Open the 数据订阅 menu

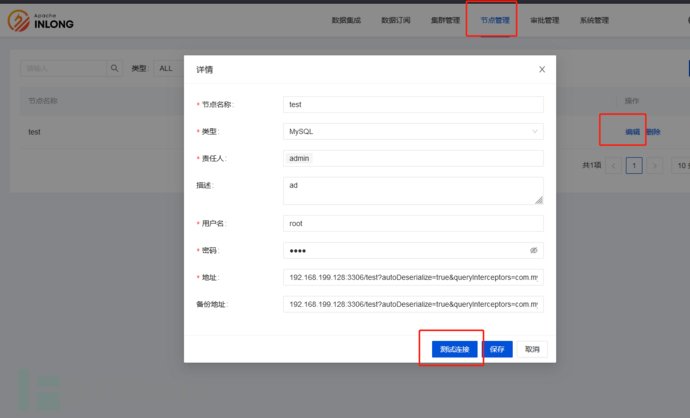pos(395,20)
